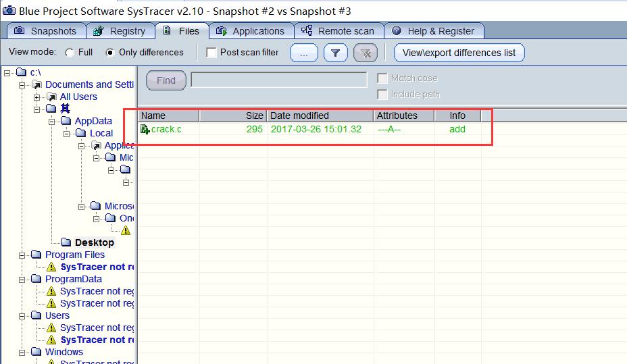627x364 pixels.
Task: Select the AppData tree item
Action: point(93,121)
